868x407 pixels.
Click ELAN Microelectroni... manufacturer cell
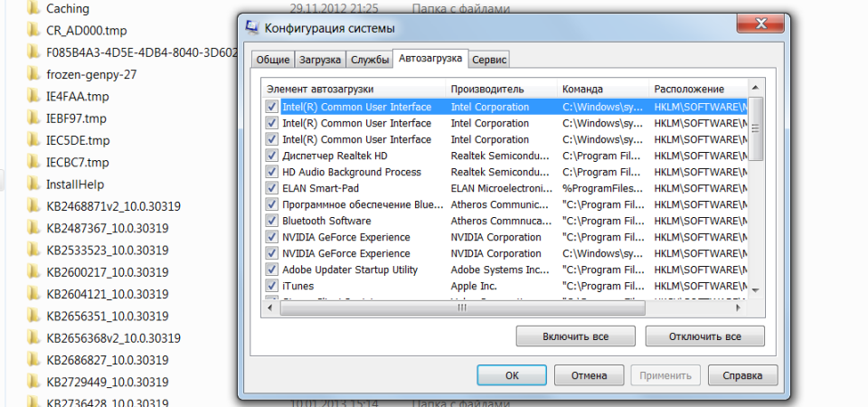tap(502, 188)
